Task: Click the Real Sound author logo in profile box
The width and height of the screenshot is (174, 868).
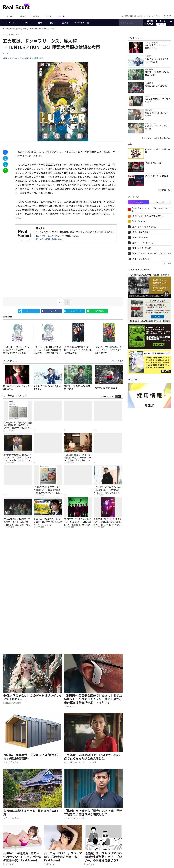Action: pos(24,233)
